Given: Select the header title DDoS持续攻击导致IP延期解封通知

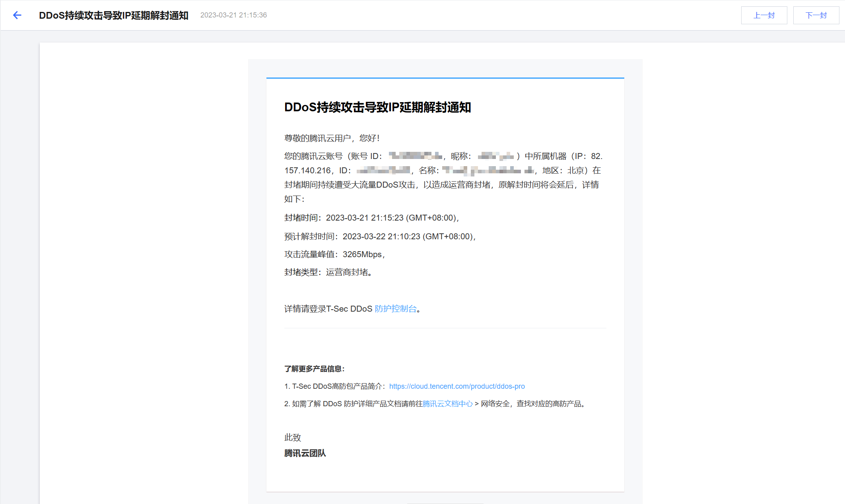Looking at the screenshot, I should point(114,15).
